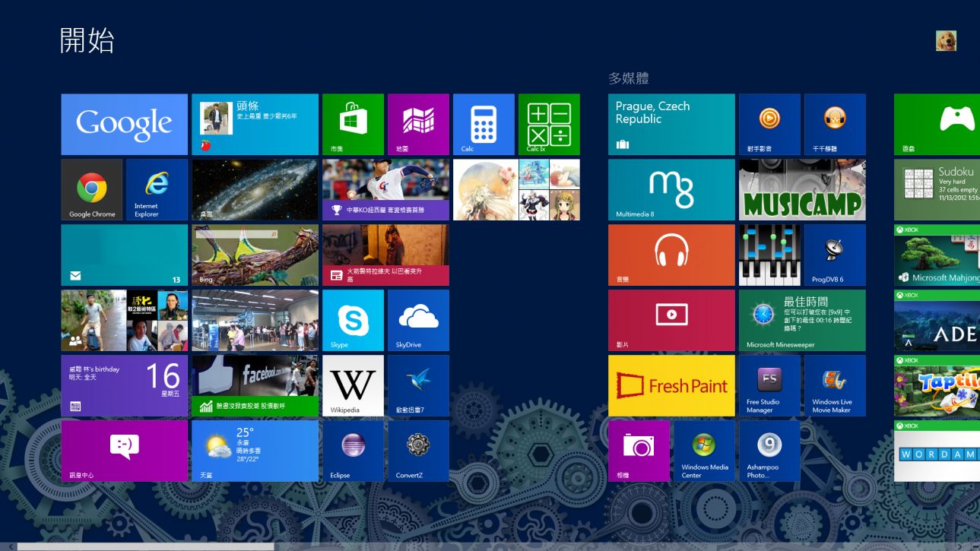980x551 pixels.
Task: Open the Skype tile
Action: click(352, 320)
